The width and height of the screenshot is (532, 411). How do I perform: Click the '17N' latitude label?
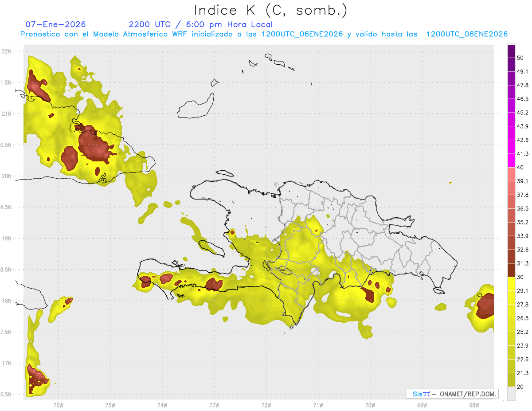coord(7,363)
